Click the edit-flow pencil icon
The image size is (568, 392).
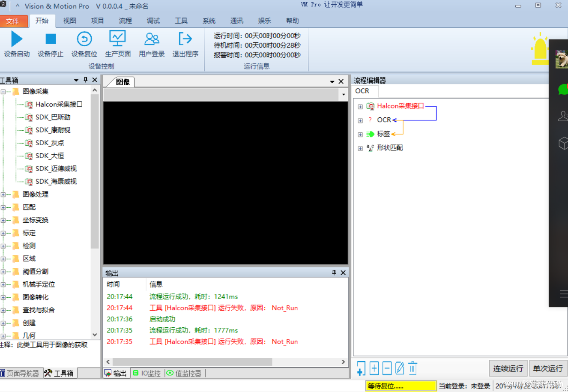399,368
